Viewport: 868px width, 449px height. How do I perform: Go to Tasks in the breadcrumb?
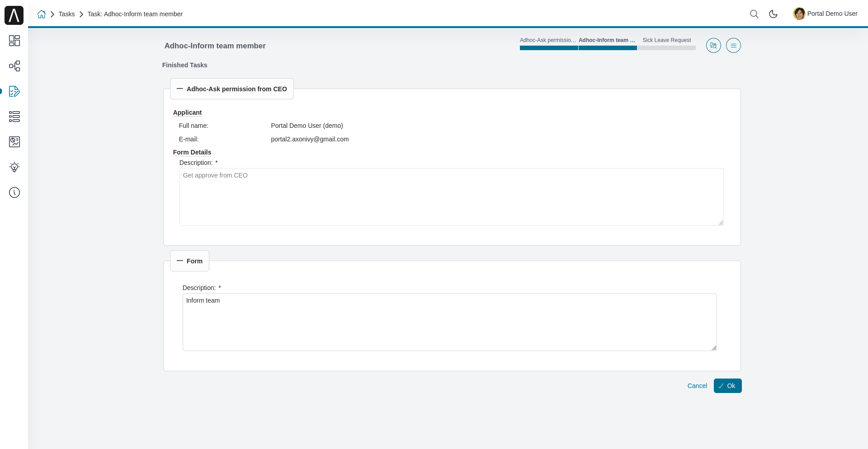click(66, 14)
